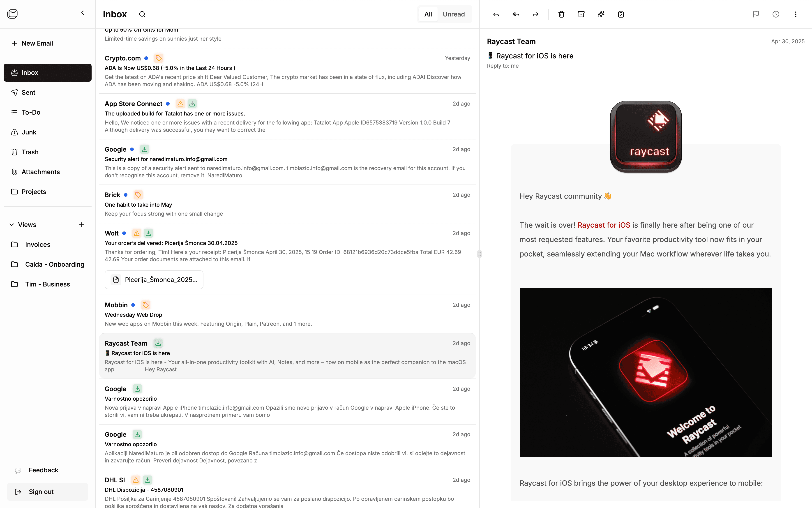The height and width of the screenshot is (508, 812).
Task: Delete email with trash icon in toolbar
Action: click(561, 14)
